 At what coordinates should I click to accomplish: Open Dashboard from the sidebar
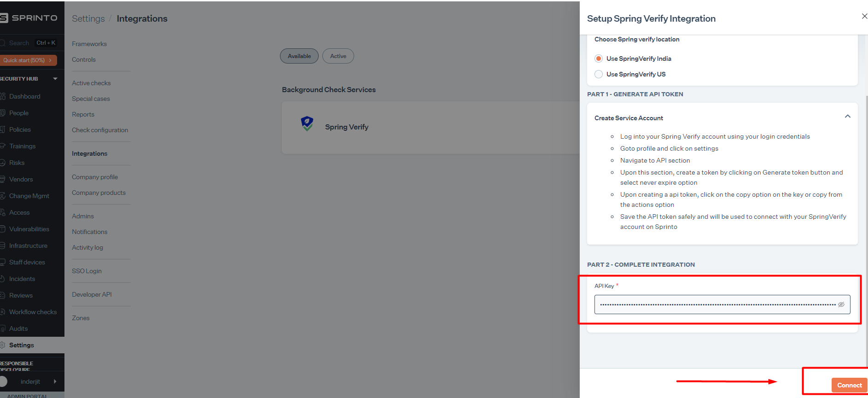(x=25, y=96)
